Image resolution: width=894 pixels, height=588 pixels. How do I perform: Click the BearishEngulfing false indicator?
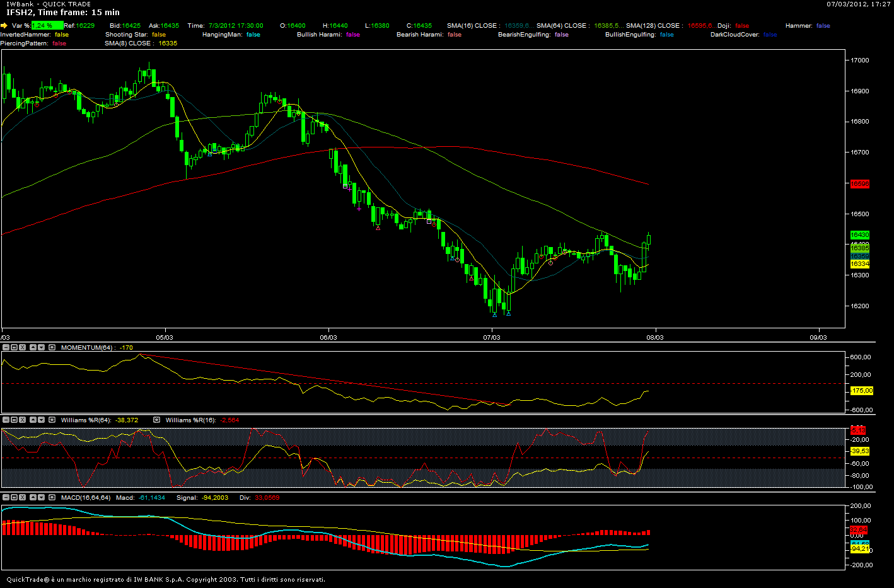[x=533, y=35]
